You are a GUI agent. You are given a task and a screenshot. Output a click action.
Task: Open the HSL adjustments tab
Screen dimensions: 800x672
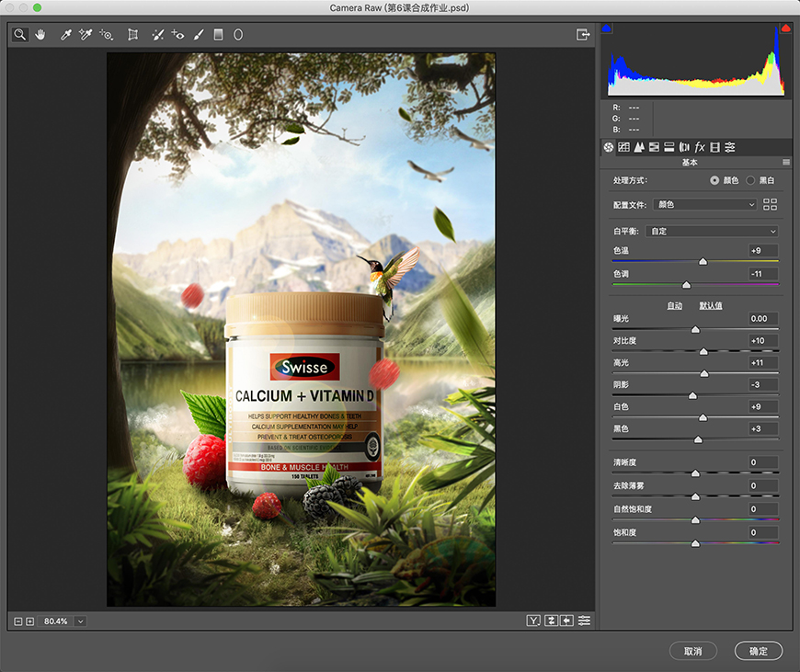[x=654, y=147]
